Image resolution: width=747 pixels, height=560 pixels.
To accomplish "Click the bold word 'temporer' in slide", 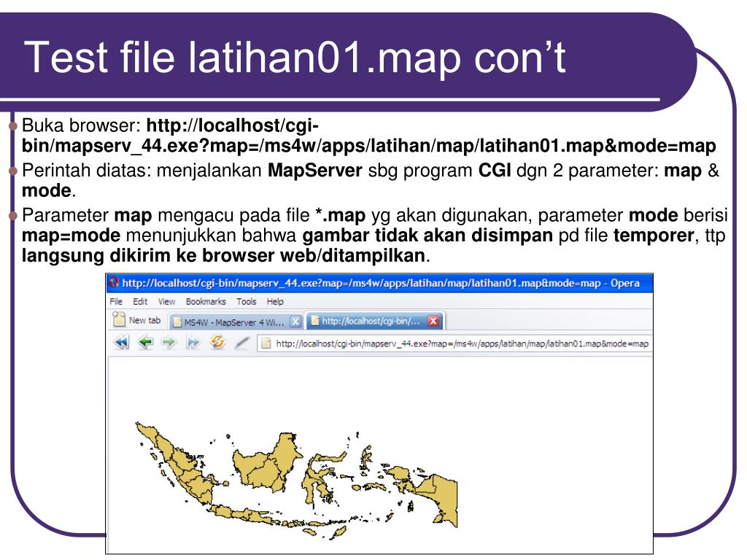I will [x=654, y=236].
